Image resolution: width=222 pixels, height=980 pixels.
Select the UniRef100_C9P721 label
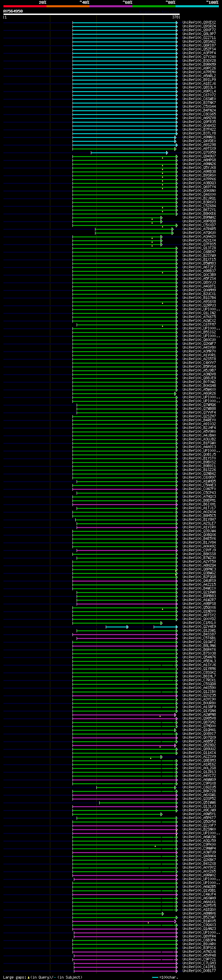(x=199, y=959)
